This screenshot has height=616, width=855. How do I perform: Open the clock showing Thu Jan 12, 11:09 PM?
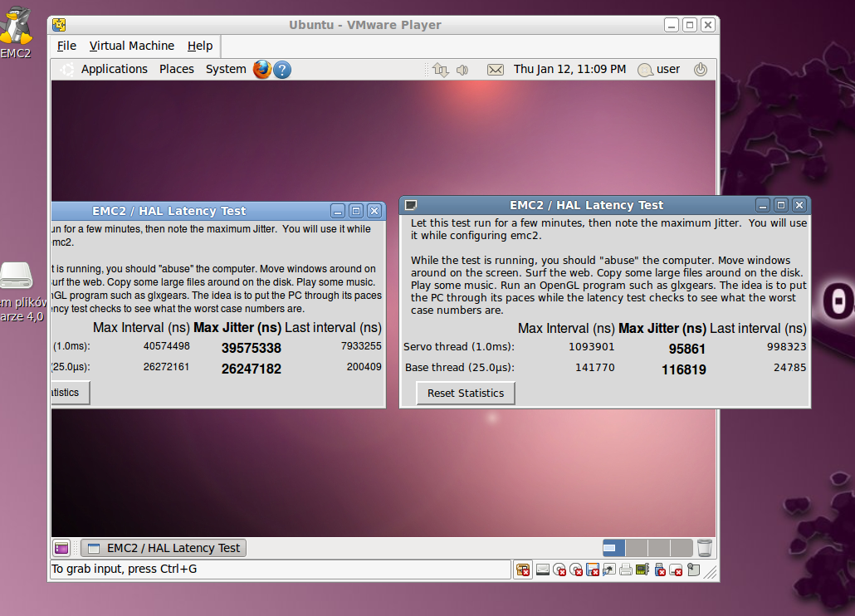(569, 69)
